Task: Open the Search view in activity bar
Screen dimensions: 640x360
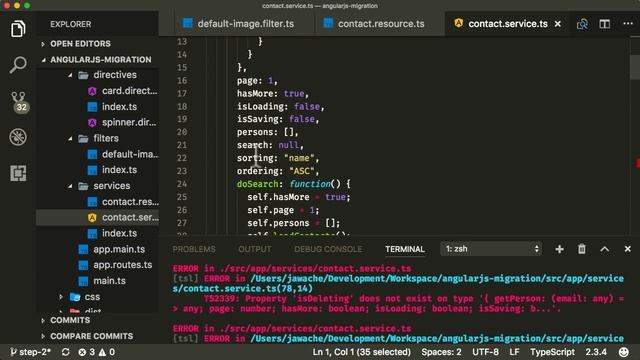Action: tap(18, 64)
